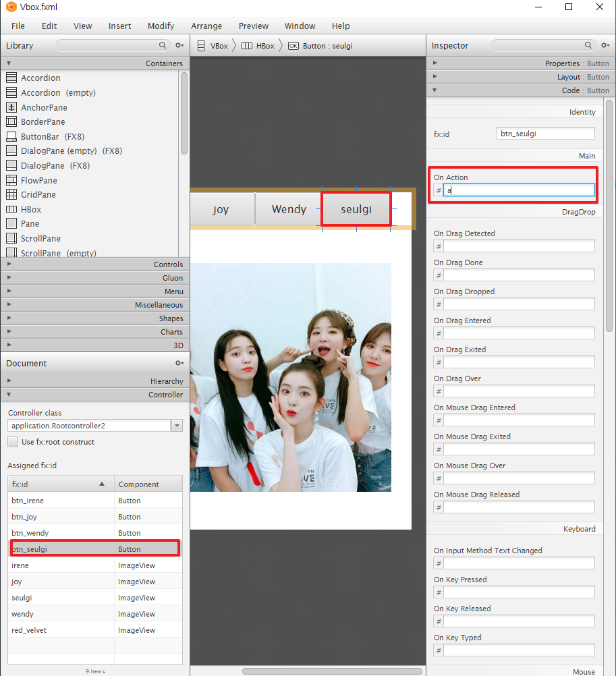616x676 pixels.
Task: Open the Modify menu
Action: tap(161, 26)
